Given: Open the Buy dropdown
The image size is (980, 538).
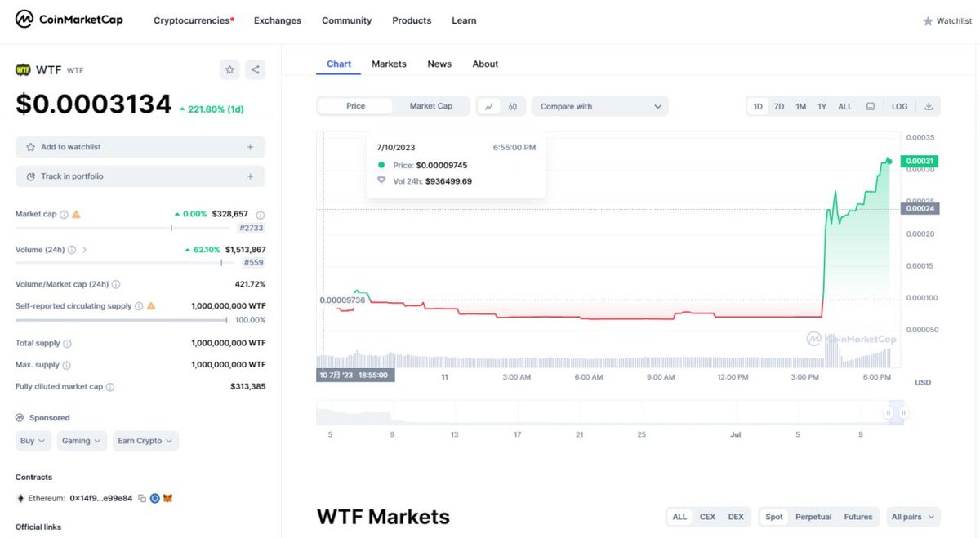Looking at the screenshot, I should coord(34,441).
